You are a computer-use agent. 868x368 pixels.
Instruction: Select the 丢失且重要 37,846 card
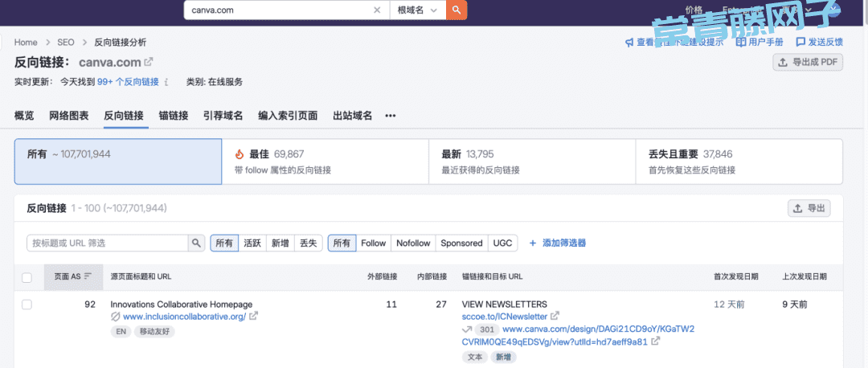[739, 162]
